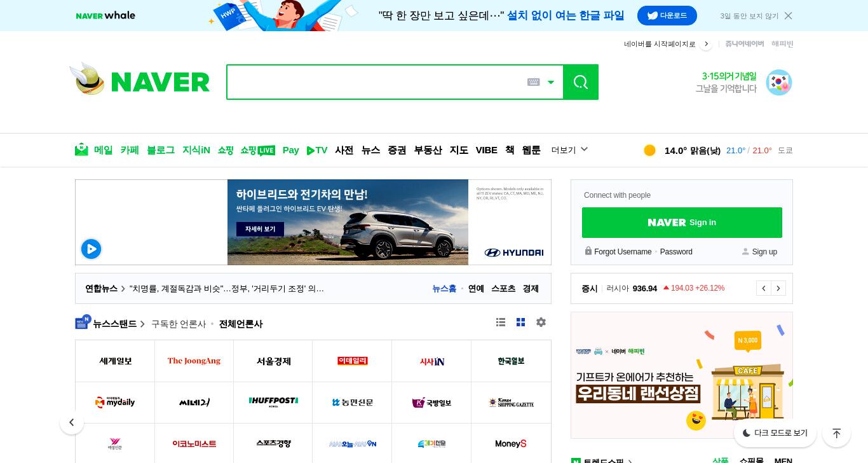Open 웹툰 menu item
This screenshot has width=868, height=463.
coord(531,150)
